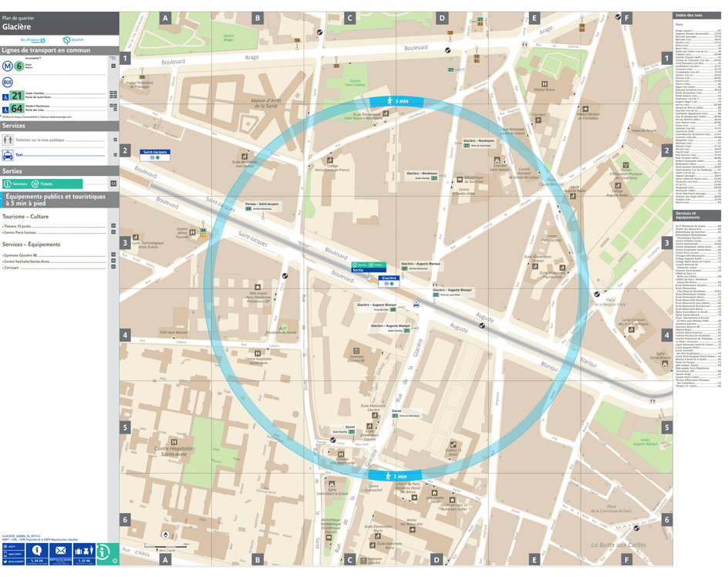Click the wheelchair accessibility icon beside line 21

(5, 97)
